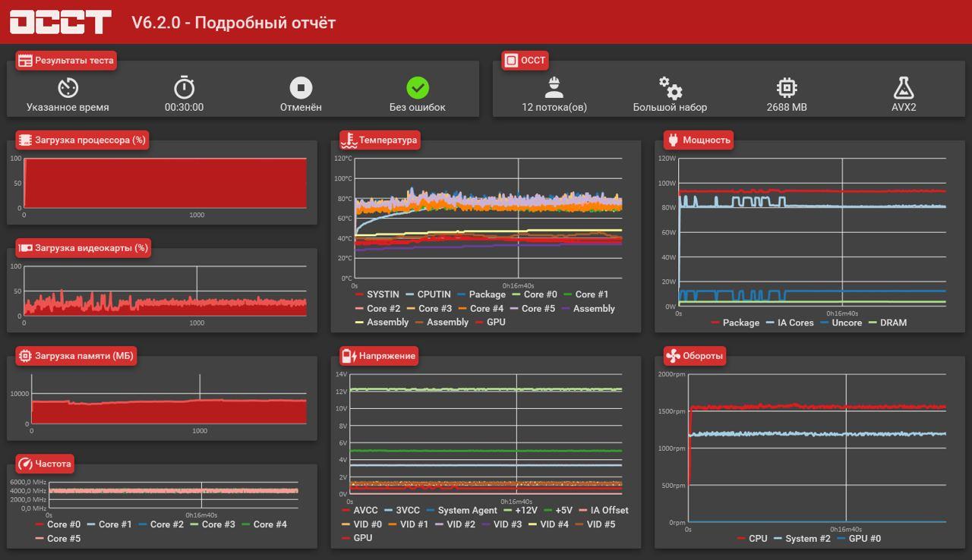The width and height of the screenshot is (972, 560).
Task: Click the GPU legend swatch in temperature chart
Action: click(x=480, y=322)
